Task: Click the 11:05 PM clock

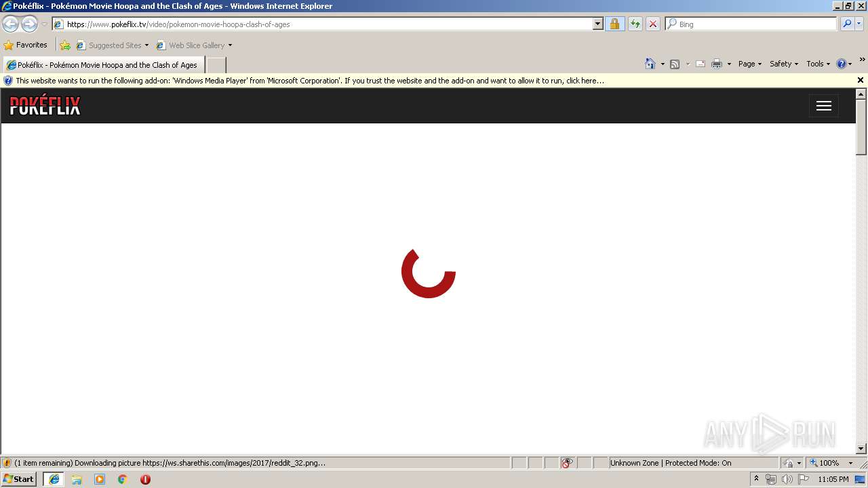Action: (833, 479)
